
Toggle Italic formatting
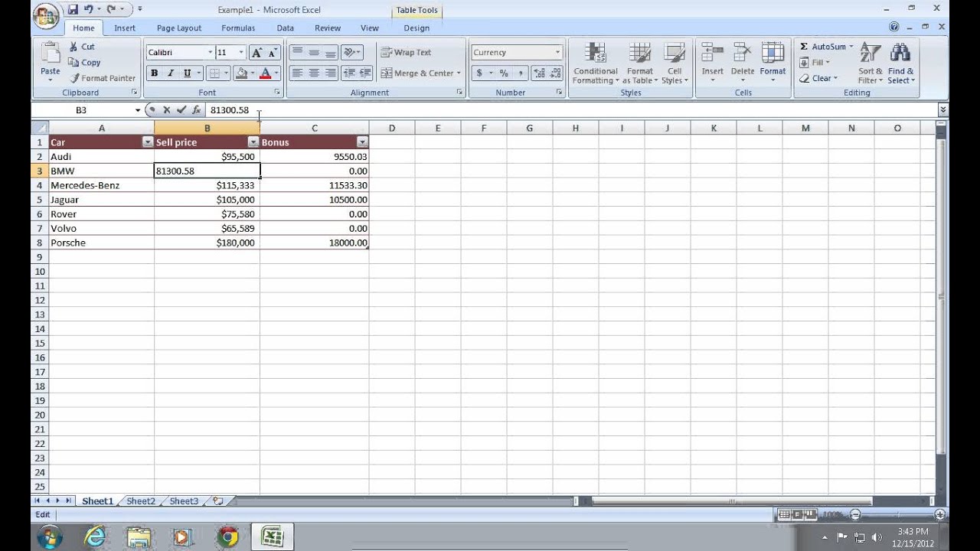170,73
